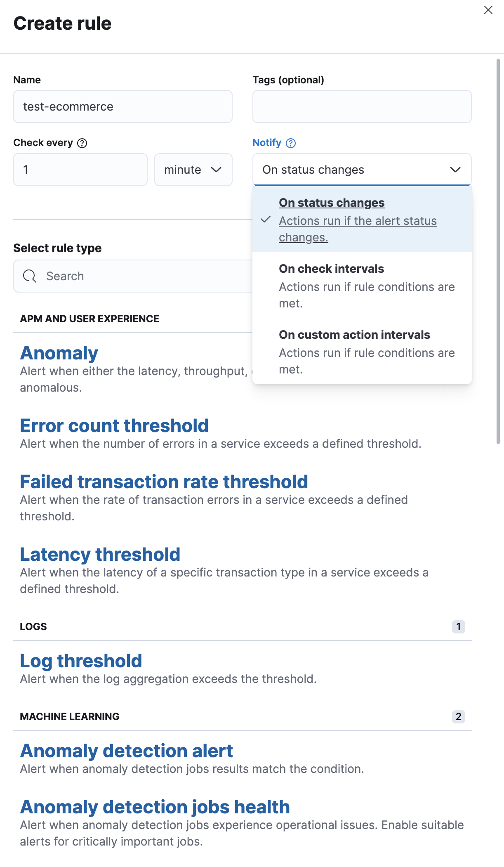The width and height of the screenshot is (504, 867).
Task: Click the Name field showing test-ecommerce
Action: pos(122,106)
